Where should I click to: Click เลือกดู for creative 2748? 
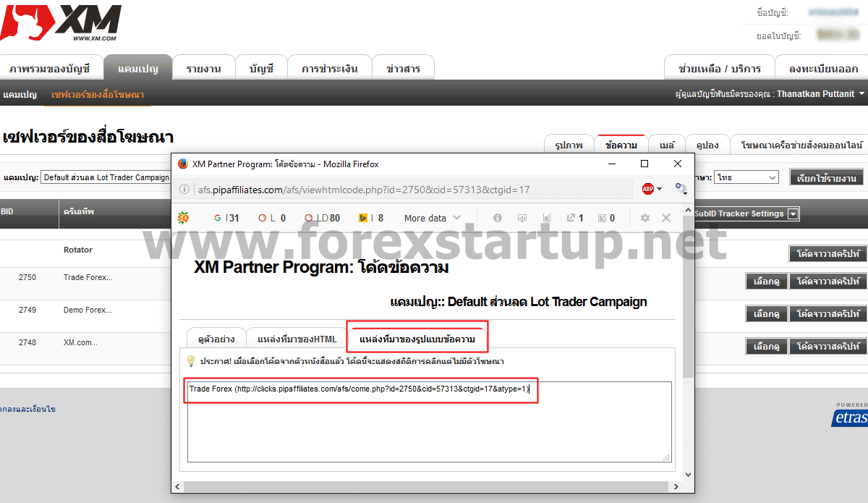[766, 347]
